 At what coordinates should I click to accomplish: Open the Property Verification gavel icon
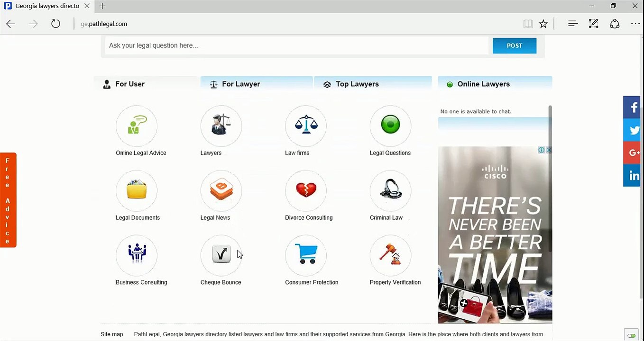pos(390,256)
